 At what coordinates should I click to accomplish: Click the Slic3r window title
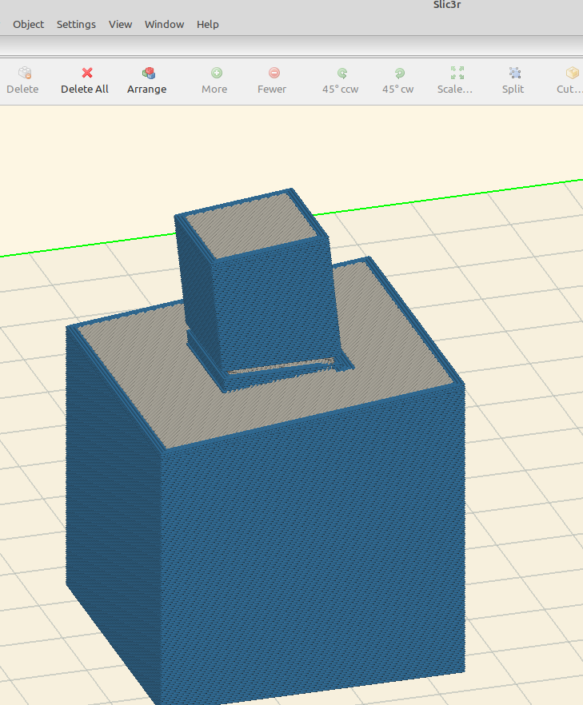[447, 5]
